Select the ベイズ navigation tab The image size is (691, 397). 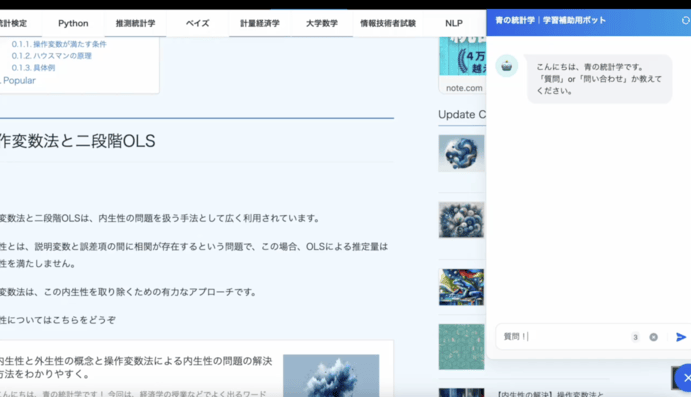[197, 23]
